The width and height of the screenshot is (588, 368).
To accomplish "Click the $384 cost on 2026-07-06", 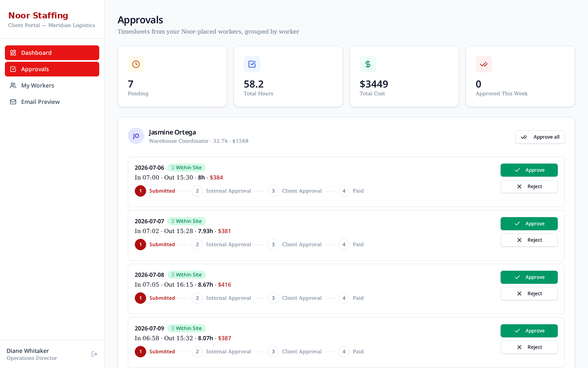I will tap(216, 177).
